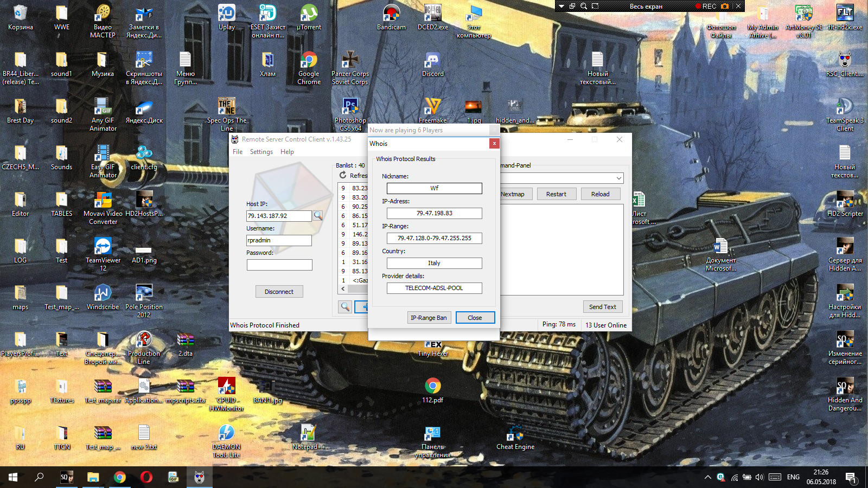Open the HD2 Scripter desktop icon

click(845, 204)
